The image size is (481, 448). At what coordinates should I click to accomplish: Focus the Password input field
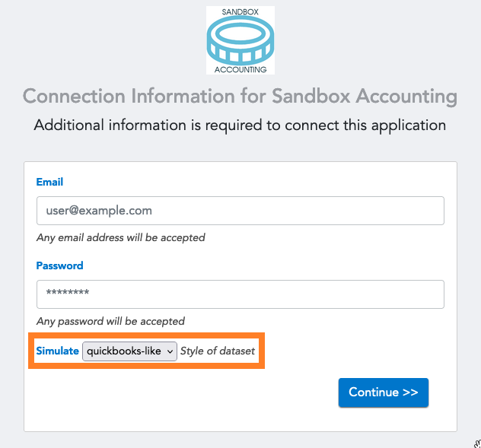[x=240, y=294]
